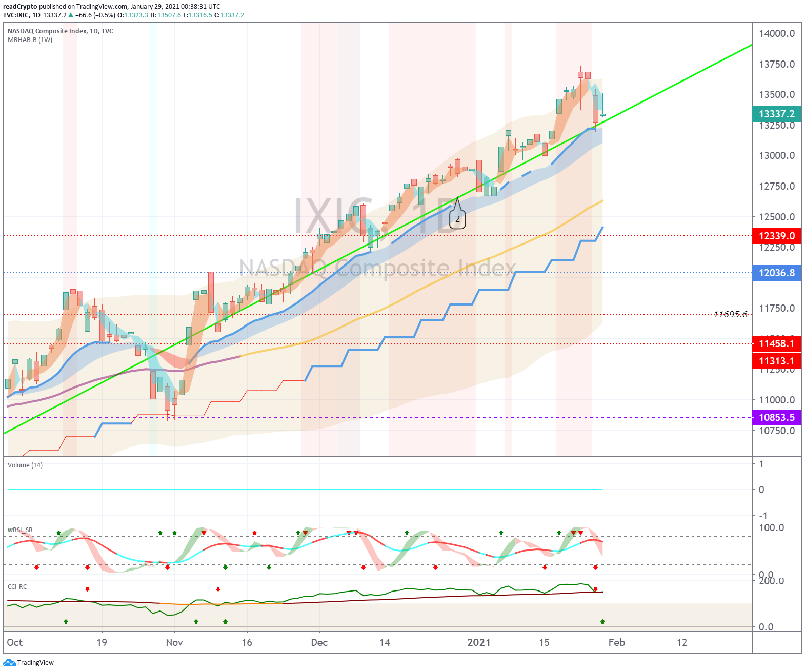Viewport: 805px width, 672px height.
Task: Click the 100.0 label on wRSI axis
Action: pyautogui.click(x=771, y=527)
